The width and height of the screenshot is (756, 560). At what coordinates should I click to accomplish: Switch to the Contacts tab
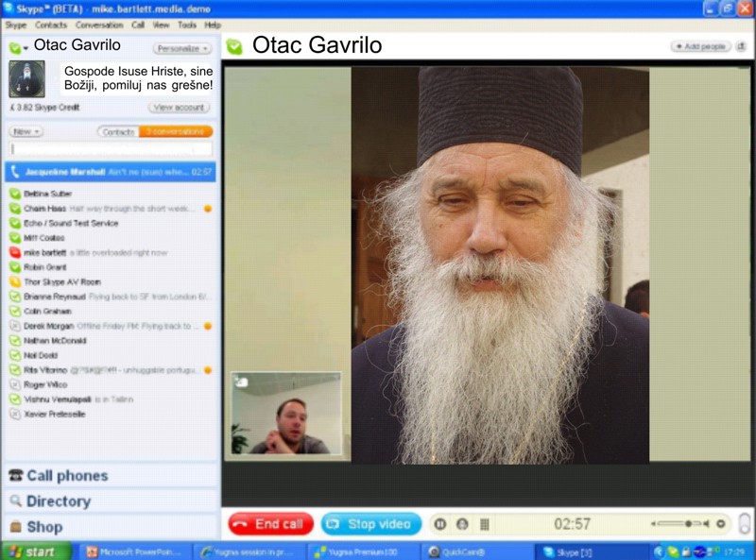point(118,132)
